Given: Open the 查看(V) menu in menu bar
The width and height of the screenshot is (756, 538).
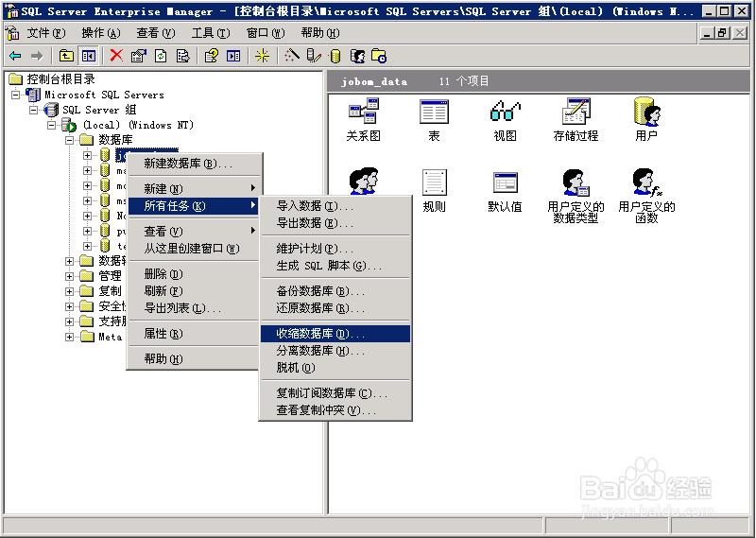Looking at the screenshot, I should (155, 33).
